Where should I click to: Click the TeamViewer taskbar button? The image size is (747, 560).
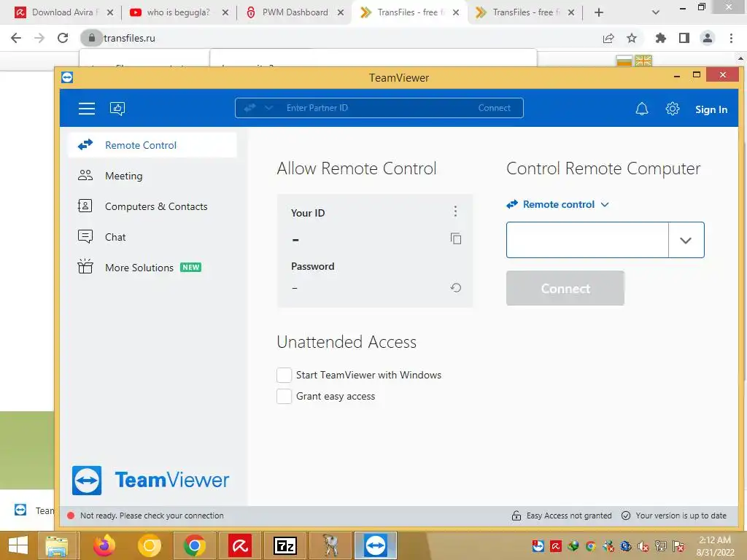pos(376,545)
